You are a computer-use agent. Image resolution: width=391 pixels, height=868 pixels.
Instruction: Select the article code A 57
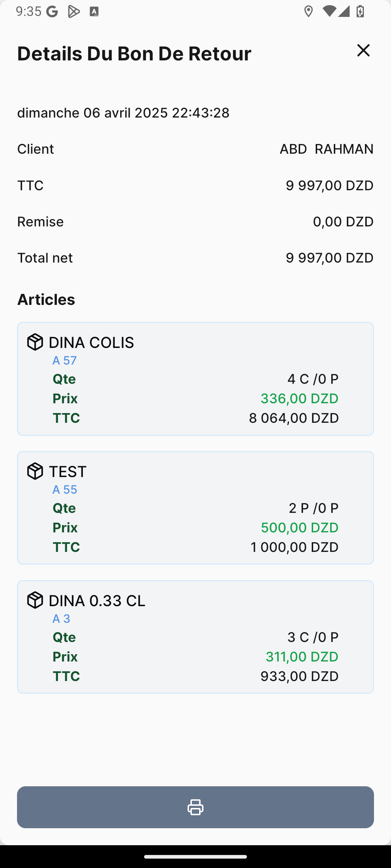pos(64,361)
